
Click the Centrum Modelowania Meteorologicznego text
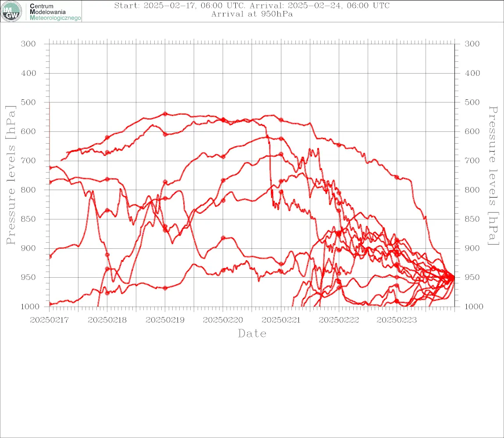(x=55, y=12)
